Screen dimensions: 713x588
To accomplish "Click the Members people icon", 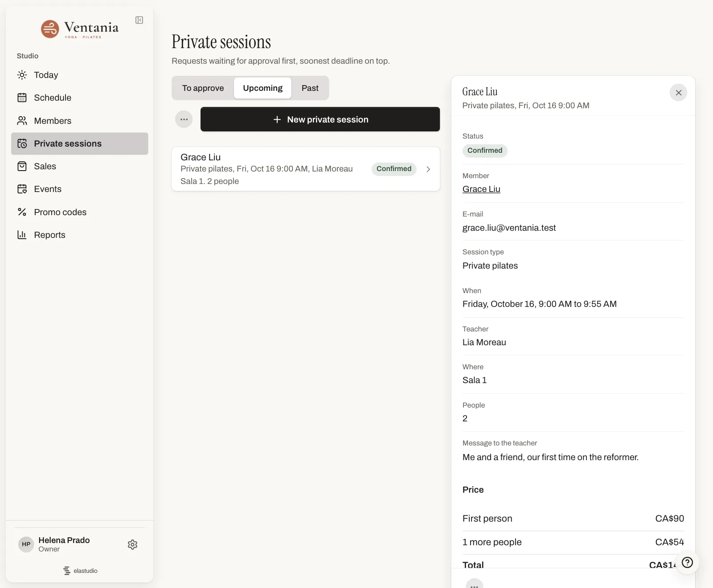I will coord(22,121).
